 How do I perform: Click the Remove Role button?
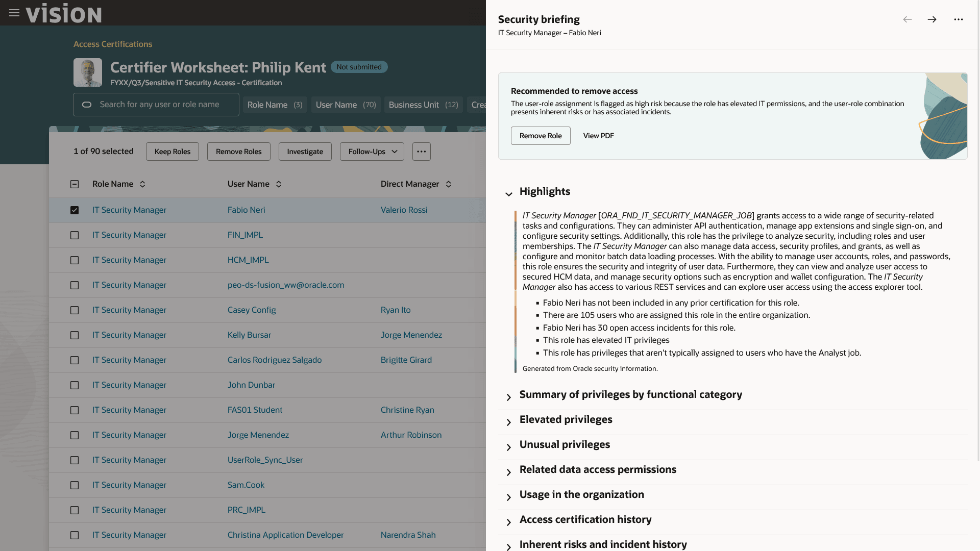pyautogui.click(x=540, y=136)
